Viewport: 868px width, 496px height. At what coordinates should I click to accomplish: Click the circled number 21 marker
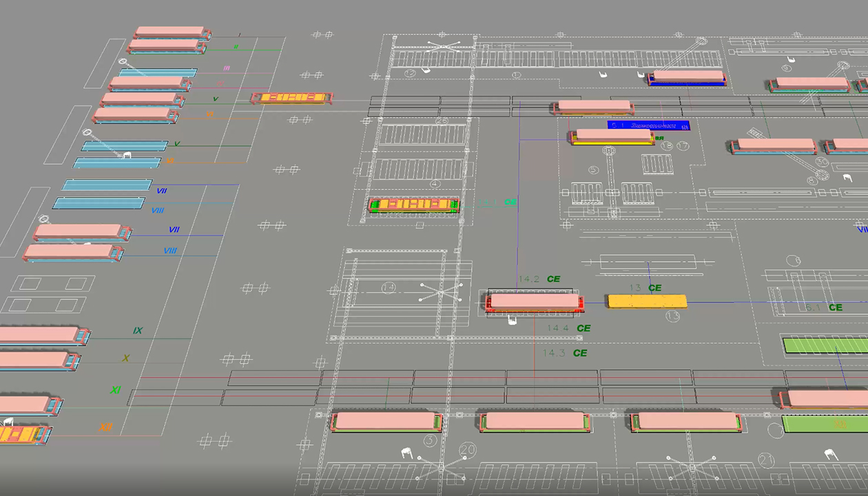tap(765, 459)
